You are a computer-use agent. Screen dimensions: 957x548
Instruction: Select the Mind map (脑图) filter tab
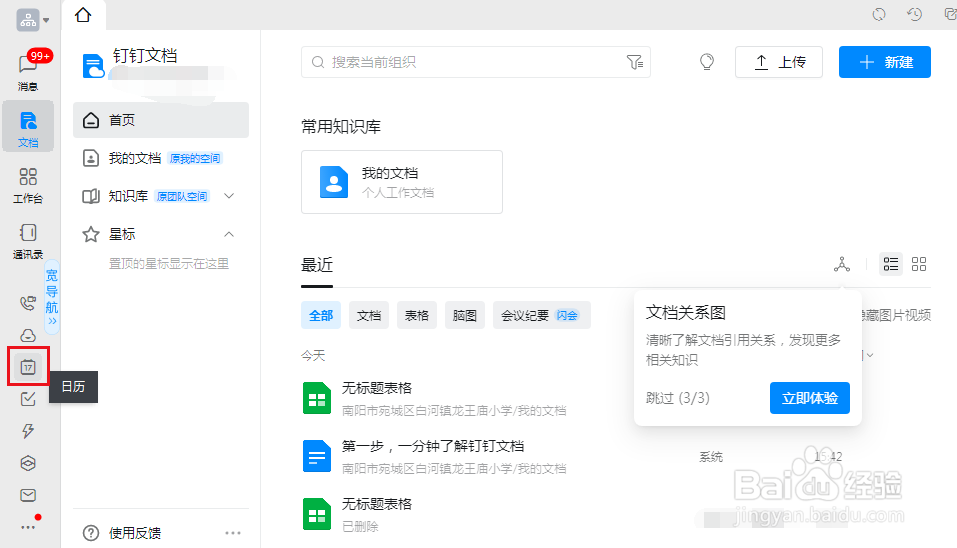pos(464,315)
